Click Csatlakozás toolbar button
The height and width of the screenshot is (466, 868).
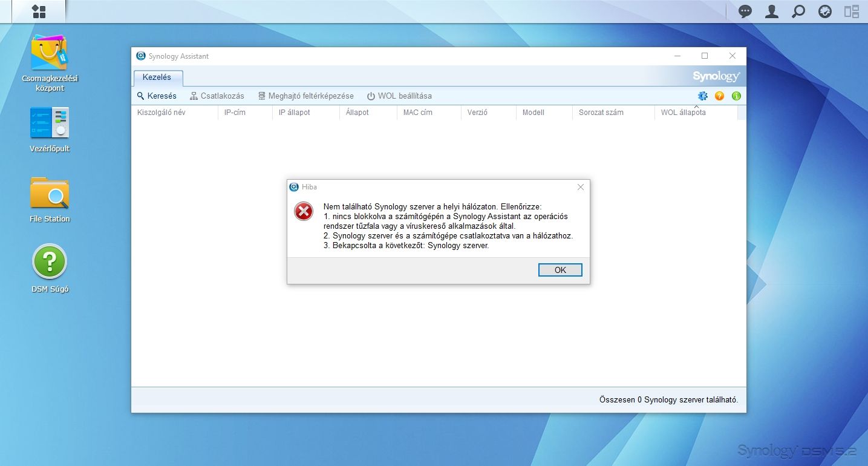[x=217, y=96]
